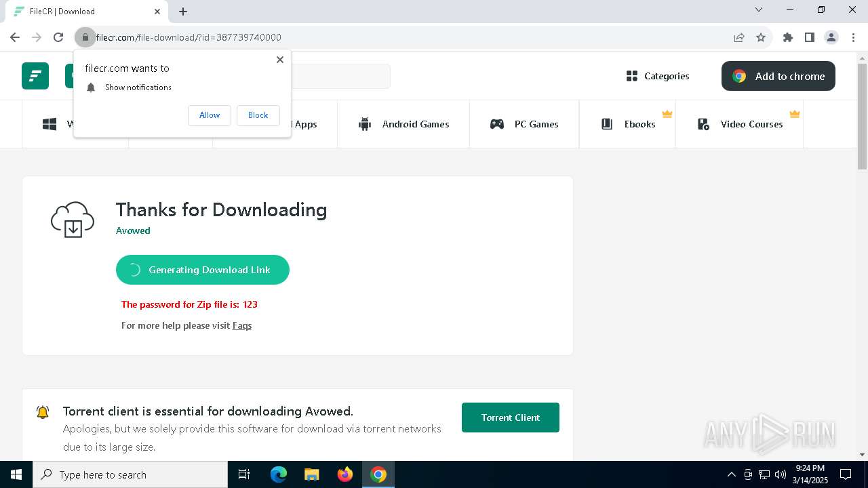This screenshot has width=868, height=488.
Task: Launch Microsoft Edge from taskbar
Action: click(x=279, y=474)
